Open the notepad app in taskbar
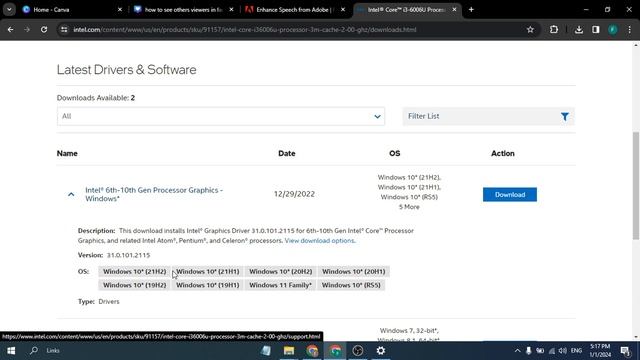 pyautogui.click(x=266, y=351)
